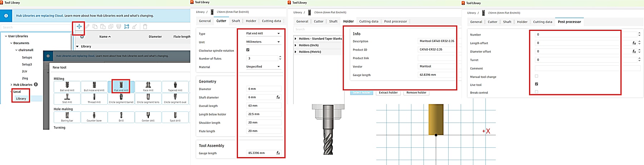
Task: Open Holder tab in Post processor panel
Action: [522, 22]
